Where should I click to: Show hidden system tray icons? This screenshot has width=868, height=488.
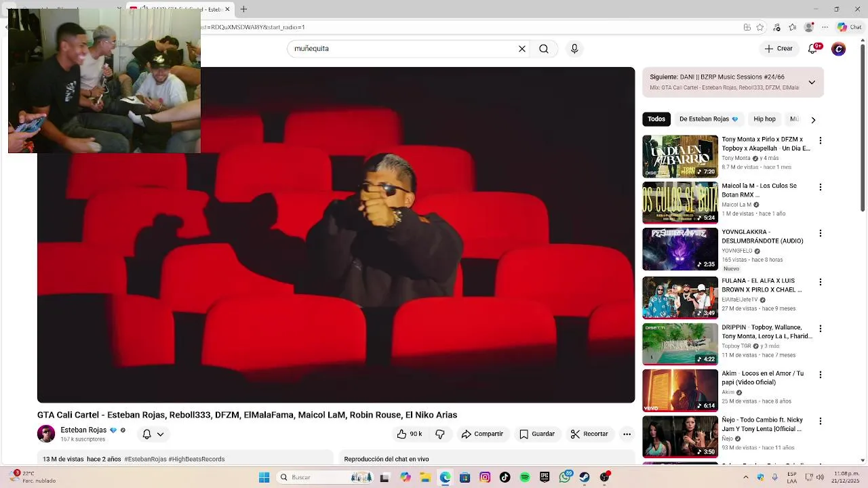[x=746, y=477]
